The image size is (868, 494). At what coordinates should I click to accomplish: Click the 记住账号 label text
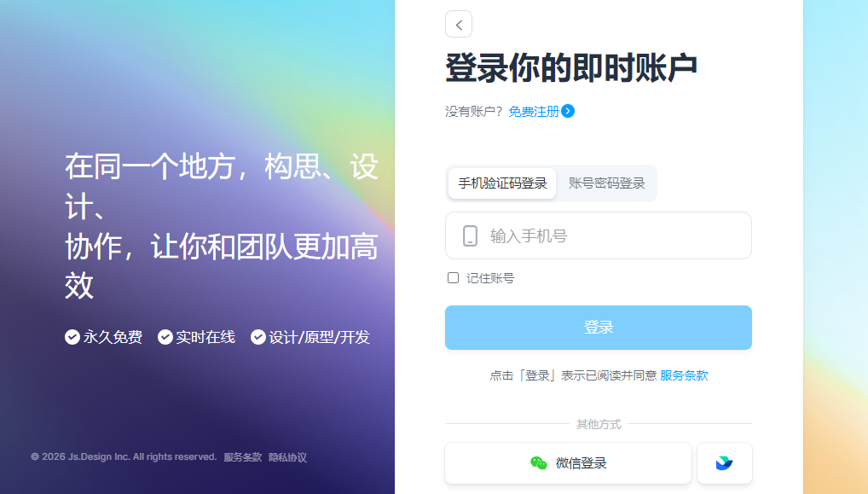pos(490,278)
